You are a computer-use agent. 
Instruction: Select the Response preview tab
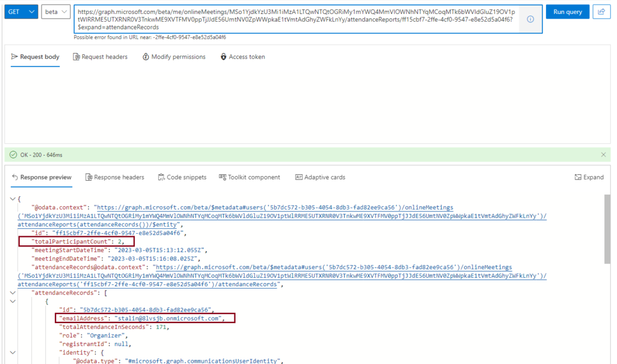click(x=42, y=177)
